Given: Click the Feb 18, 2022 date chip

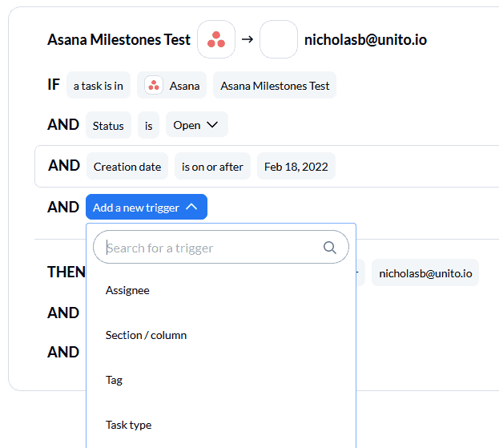Looking at the screenshot, I should pyautogui.click(x=296, y=166).
